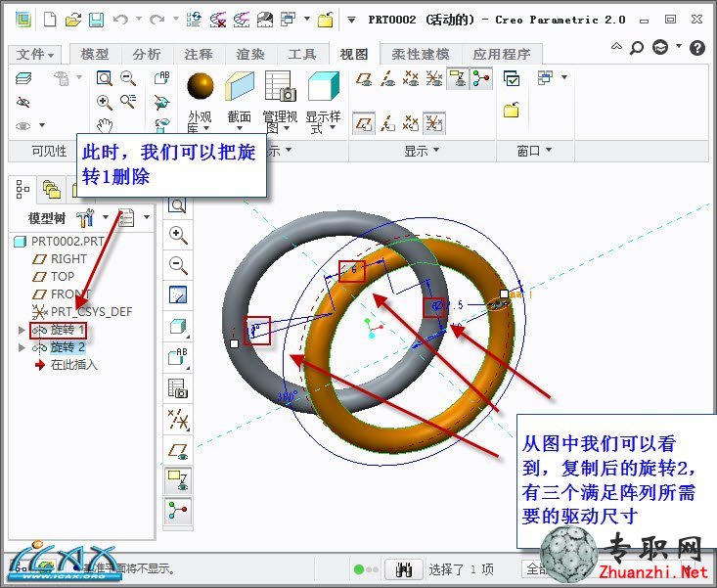The image size is (717, 588).
Task: Create a new file from quick access toolbar
Action: coord(50,20)
